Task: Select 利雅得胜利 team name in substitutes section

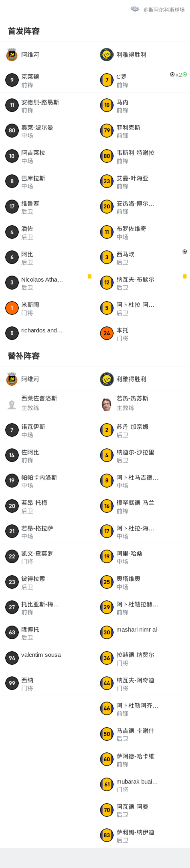Action: (x=131, y=379)
